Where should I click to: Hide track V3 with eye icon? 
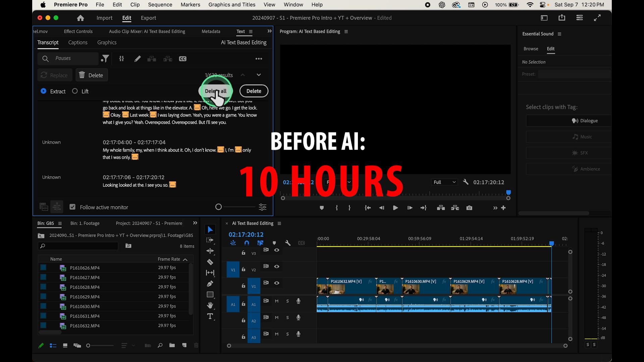tap(276, 250)
